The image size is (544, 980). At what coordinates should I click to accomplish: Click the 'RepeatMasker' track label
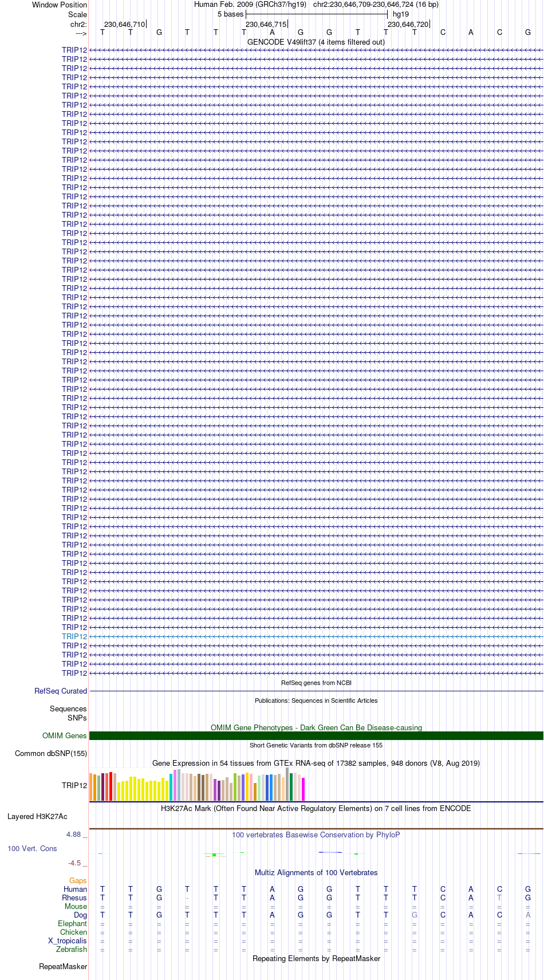[x=63, y=967]
